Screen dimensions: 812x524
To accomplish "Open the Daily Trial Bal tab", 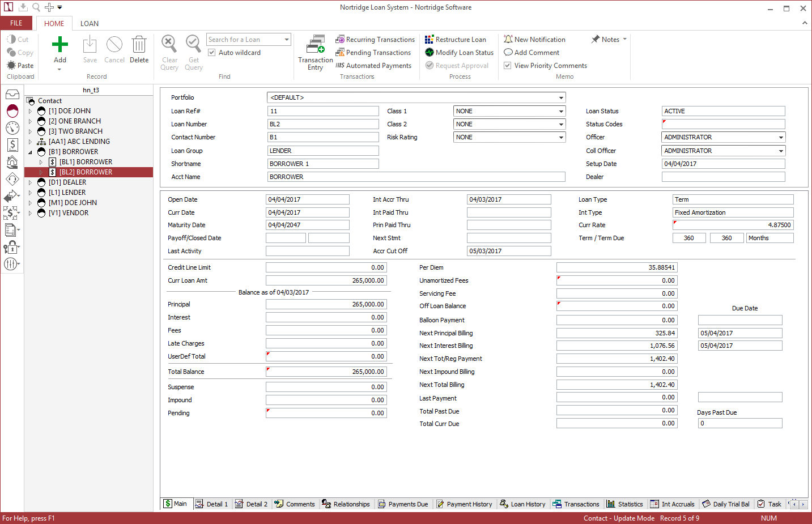I will [726, 504].
